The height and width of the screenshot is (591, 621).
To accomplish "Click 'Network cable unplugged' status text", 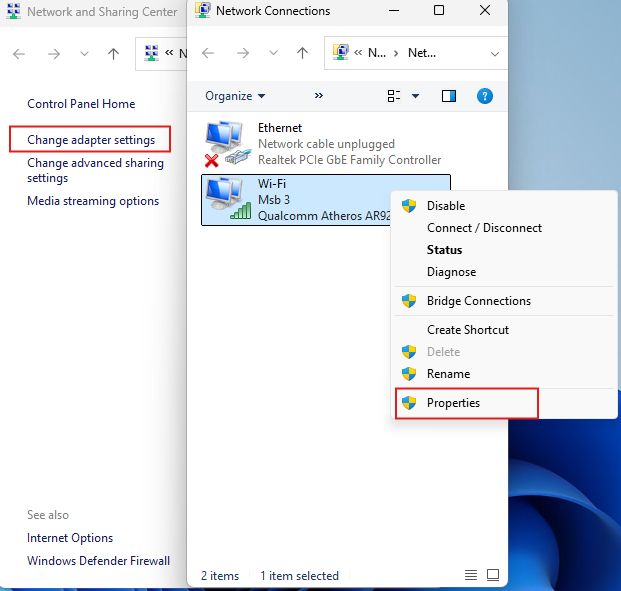I will 326,144.
